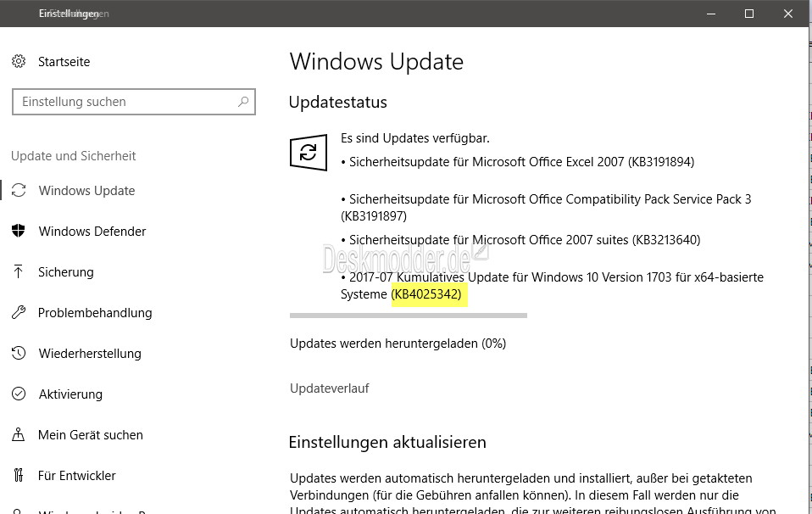Switch to Windows Defender page

click(x=92, y=231)
